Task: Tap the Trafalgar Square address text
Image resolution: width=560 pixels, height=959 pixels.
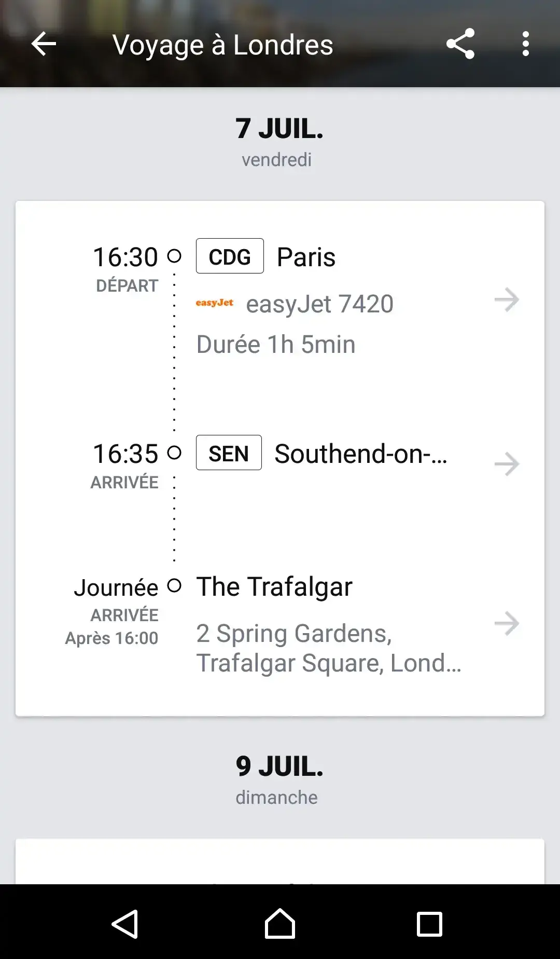Action: pos(328,648)
